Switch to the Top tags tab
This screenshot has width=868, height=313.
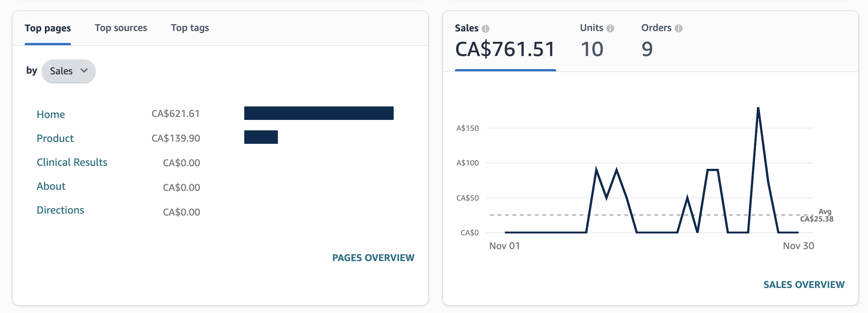pyautogui.click(x=190, y=28)
